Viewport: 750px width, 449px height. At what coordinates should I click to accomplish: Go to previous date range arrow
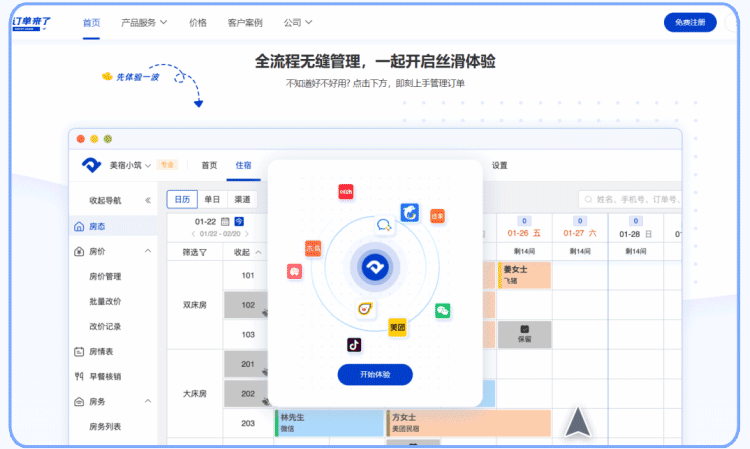(193, 234)
